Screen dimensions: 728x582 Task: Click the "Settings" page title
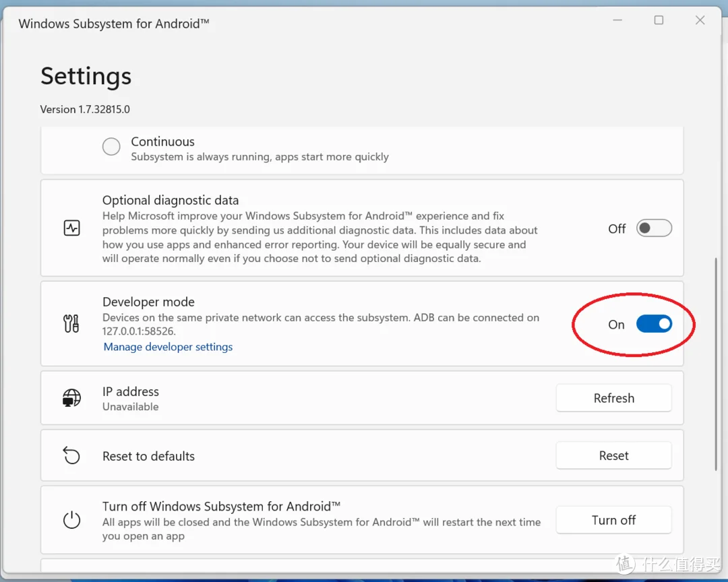(86, 75)
